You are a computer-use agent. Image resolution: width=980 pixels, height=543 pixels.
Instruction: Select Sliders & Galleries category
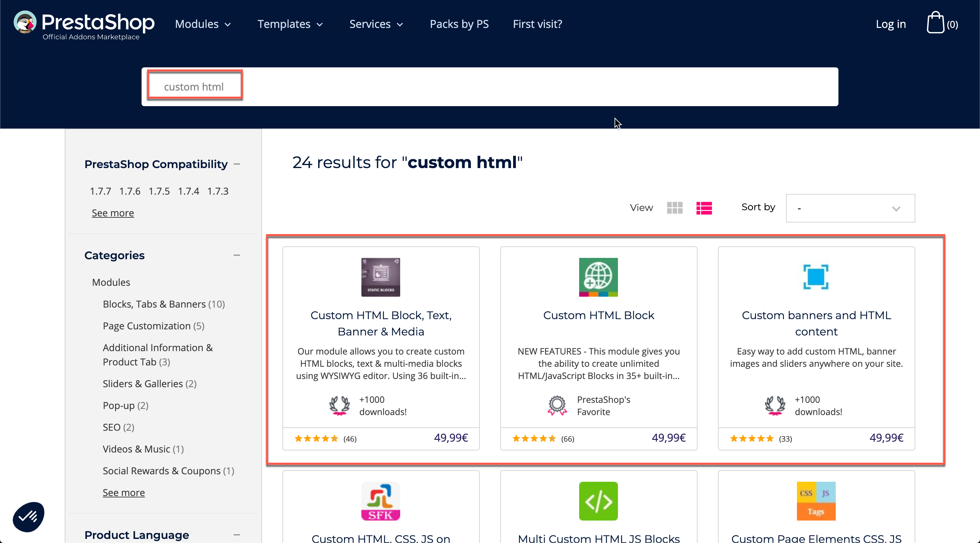pos(149,383)
